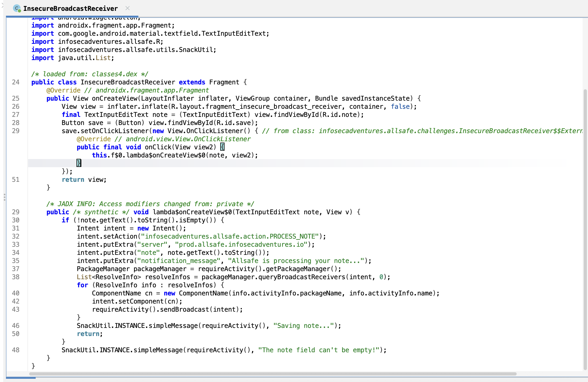Click line number 51 in gutter
Image resolution: width=588 pixels, height=382 pixels.
(16, 180)
